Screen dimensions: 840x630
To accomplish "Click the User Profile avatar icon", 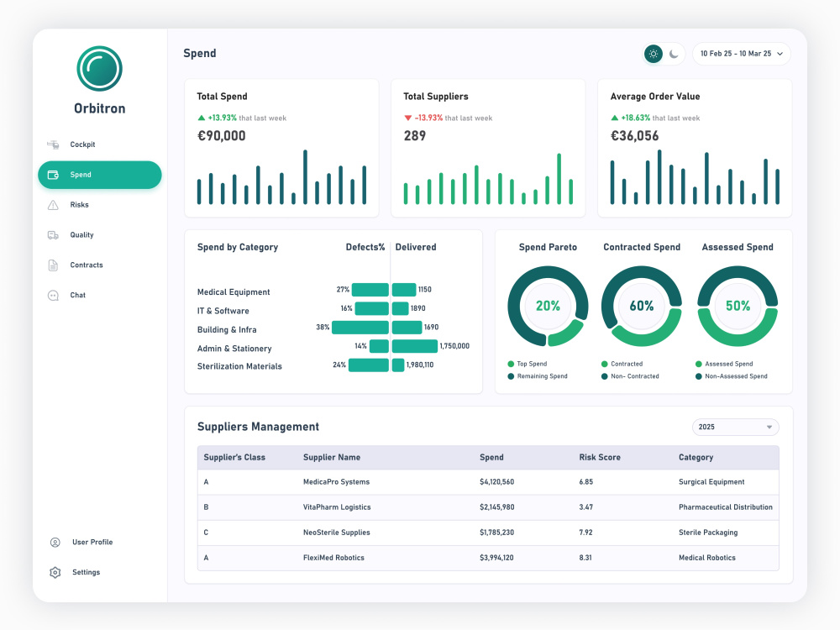I will [x=55, y=542].
